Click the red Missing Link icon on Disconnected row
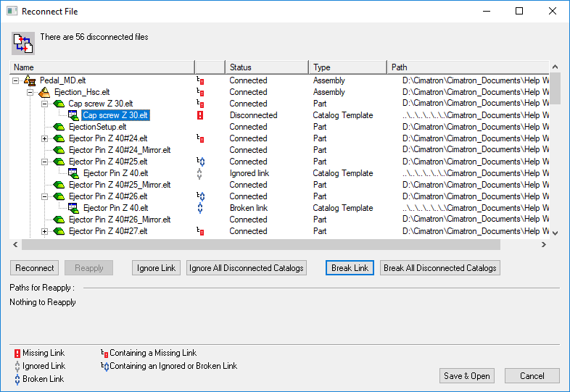Screen dimensions: 570x392 point(200,115)
